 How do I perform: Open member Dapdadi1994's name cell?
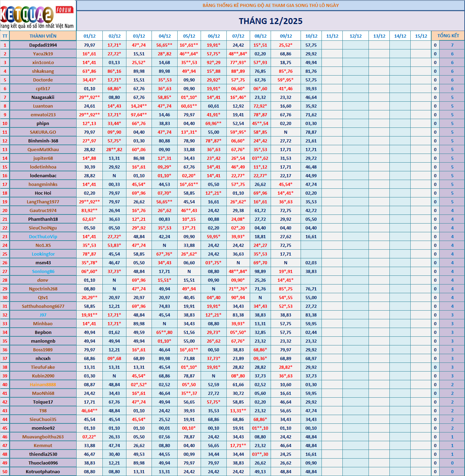tap(43, 45)
